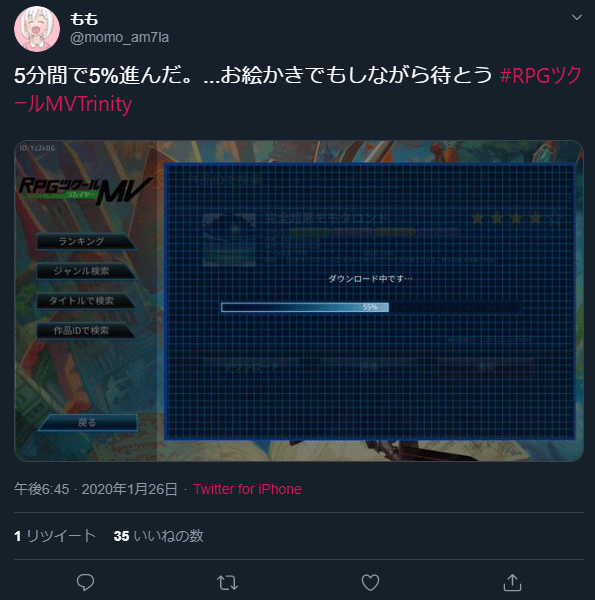Open the attached game screenshot image
This screenshot has height=600, width=595.
[x=299, y=301]
